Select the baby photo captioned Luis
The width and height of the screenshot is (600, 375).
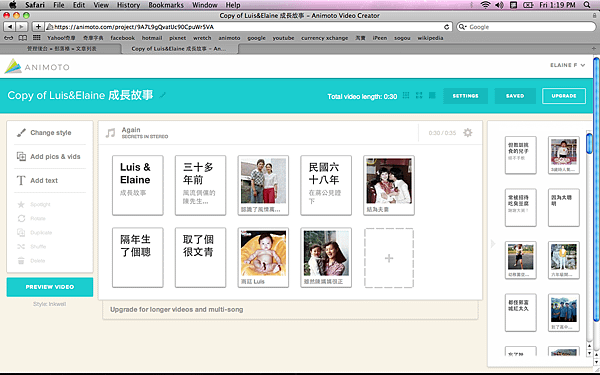coord(263,258)
